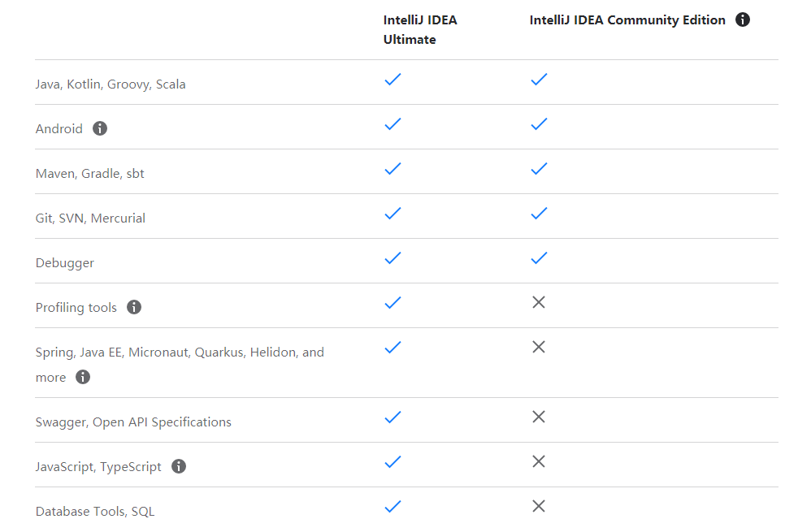Click Ultimate checkmark for Swagger row
This screenshot has height=532, width=785.
(x=392, y=417)
